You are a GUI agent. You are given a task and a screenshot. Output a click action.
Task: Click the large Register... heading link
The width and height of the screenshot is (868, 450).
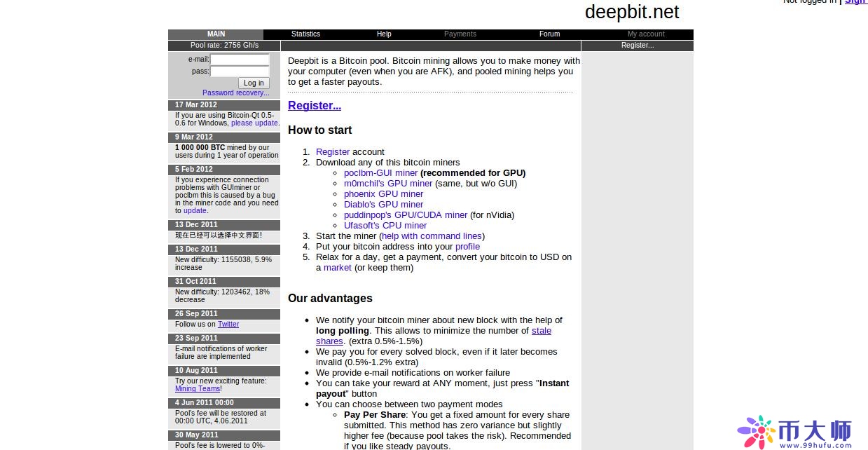[314, 106]
